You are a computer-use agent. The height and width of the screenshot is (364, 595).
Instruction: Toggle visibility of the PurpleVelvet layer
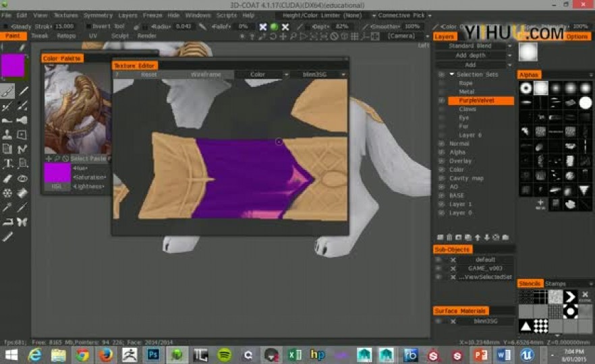tap(442, 100)
